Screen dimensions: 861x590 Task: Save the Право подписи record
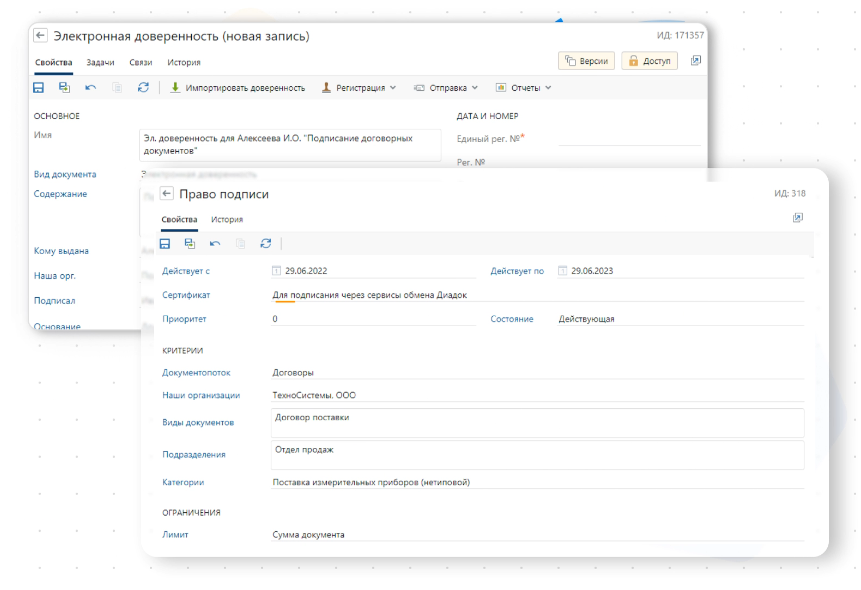tap(165, 243)
